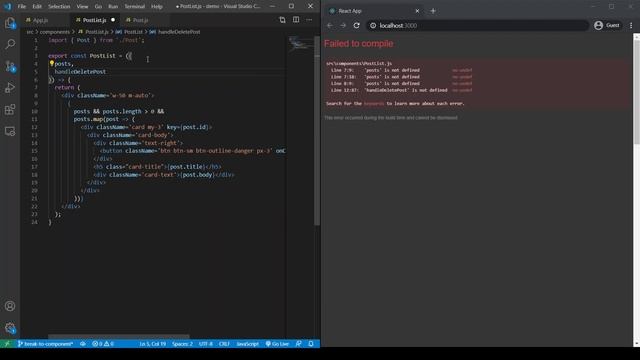Click the keywords link in error message

374,104
